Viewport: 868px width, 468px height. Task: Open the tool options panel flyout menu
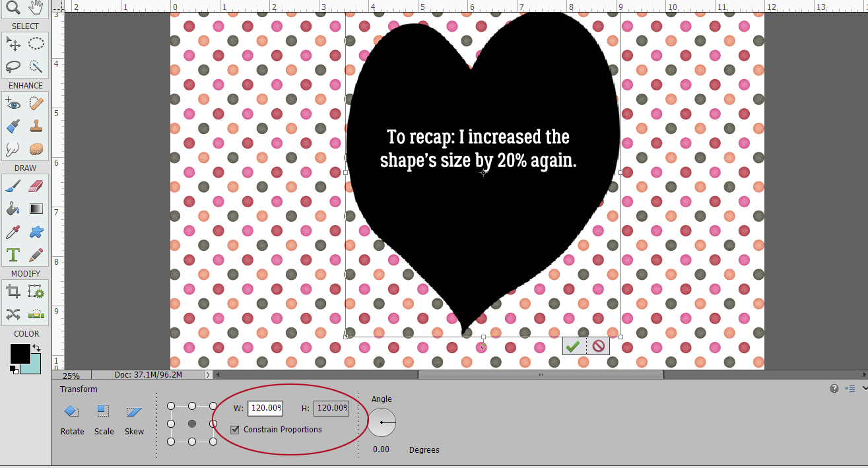(851, 389)
